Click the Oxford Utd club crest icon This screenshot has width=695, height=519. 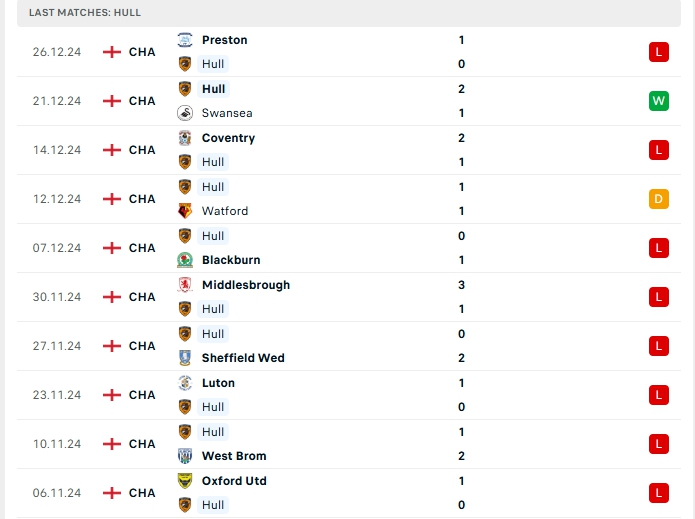point(185,481)
